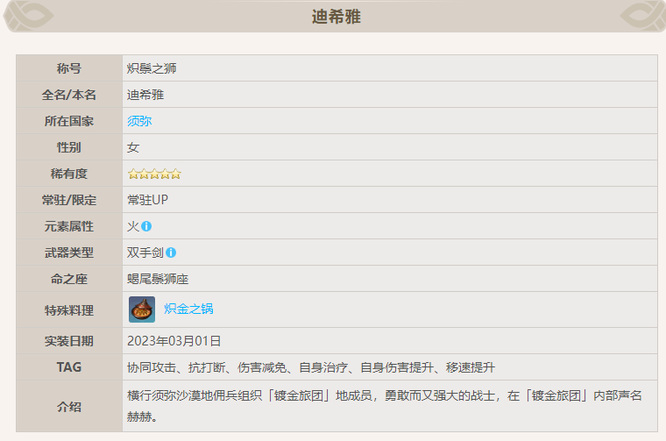Click the fifth star in the rarity row
The height and width of the screenshot is (441, 666).
(176, 174)
